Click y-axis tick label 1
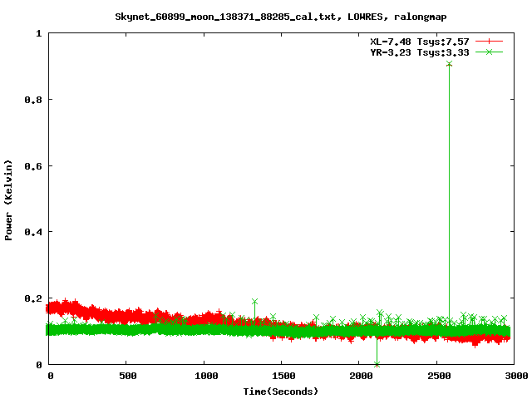The image size is (532, 399). pyautogui.click(x=39, y=33)
